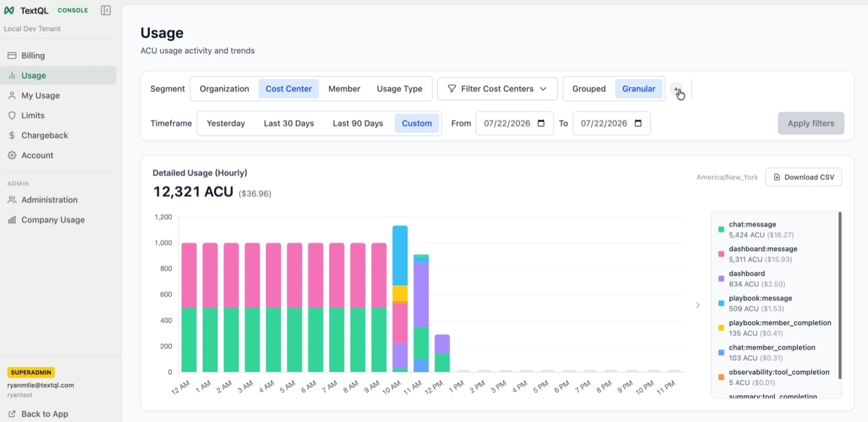
Task: Click ryanmtle@textql.com email text
Action: [41, 385]
